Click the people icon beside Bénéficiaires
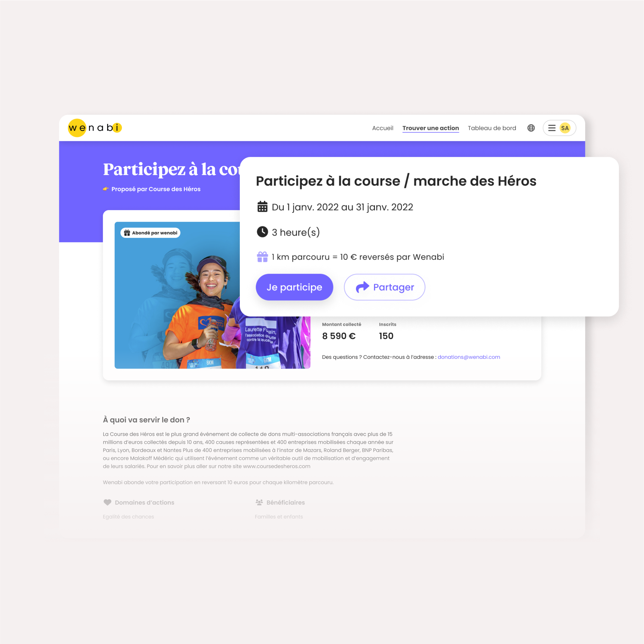 click(259, 502)
